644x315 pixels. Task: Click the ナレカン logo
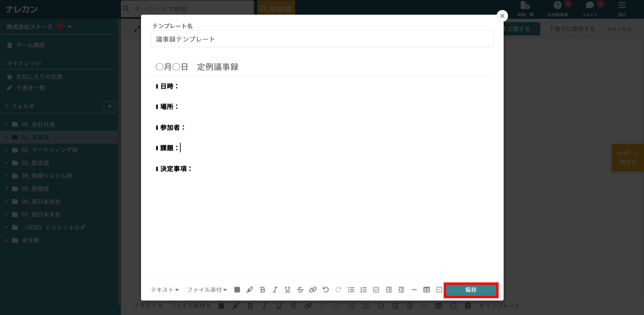pyautogui.click(x=21, y=9)
